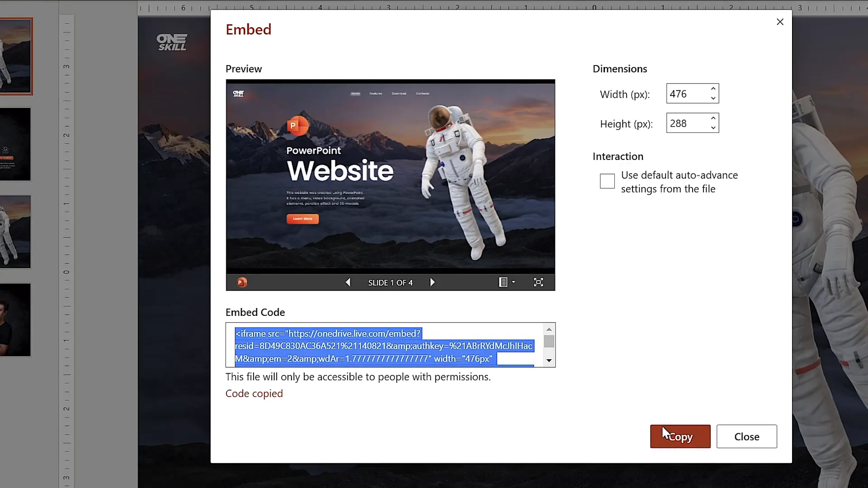Select the fourth slide thumbnail in panel
This screenshot has width=868, height=488.
click(x=15, y=320)
